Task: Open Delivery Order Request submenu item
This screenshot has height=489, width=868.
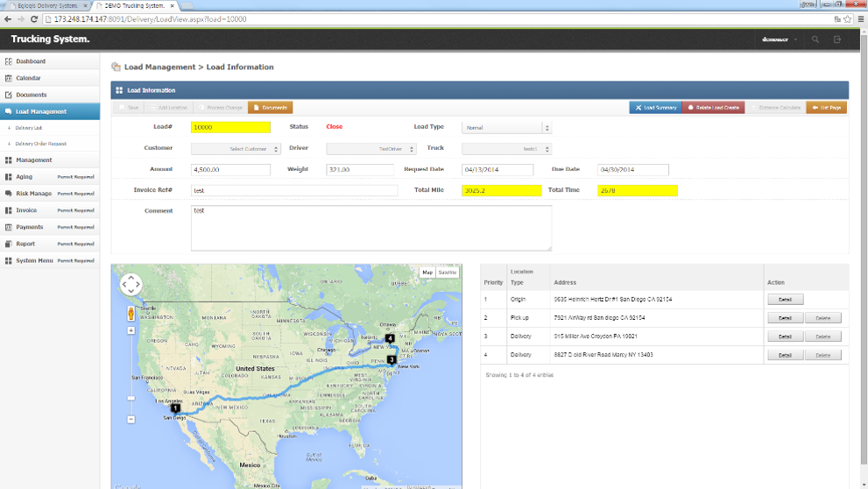Action: (x=41, y=144)
